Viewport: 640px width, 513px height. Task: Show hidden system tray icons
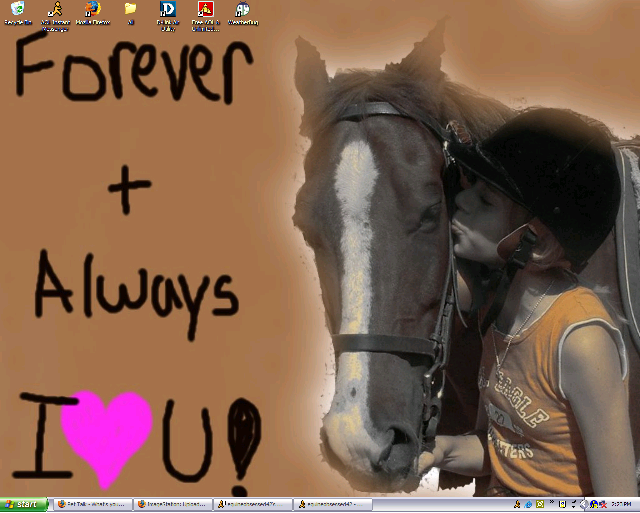[584, 504]
